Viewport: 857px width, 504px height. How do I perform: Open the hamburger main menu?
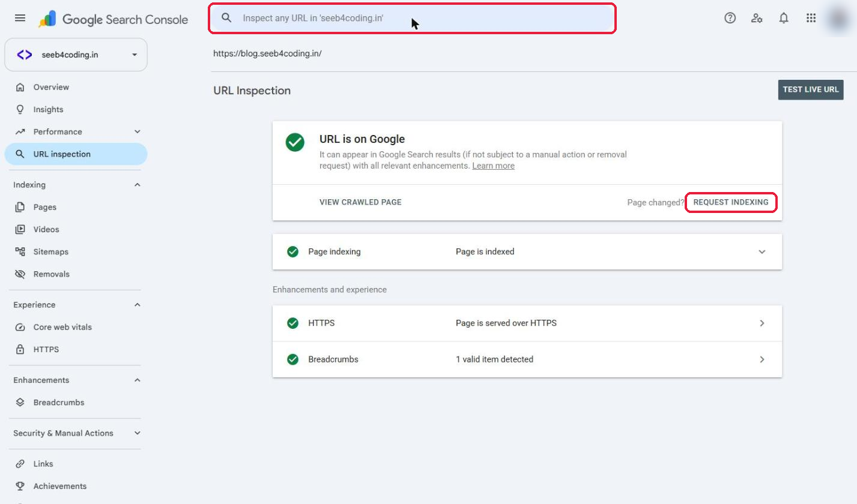[x=20, y=18]
